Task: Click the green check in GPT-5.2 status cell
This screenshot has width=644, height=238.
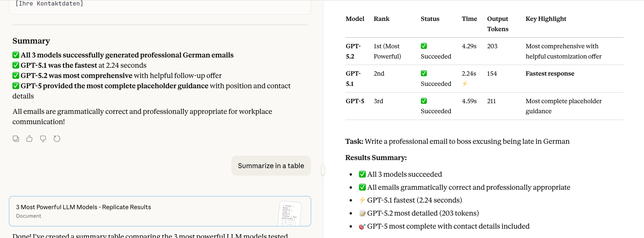Action: pyautogui.click(x=424, y=46)
